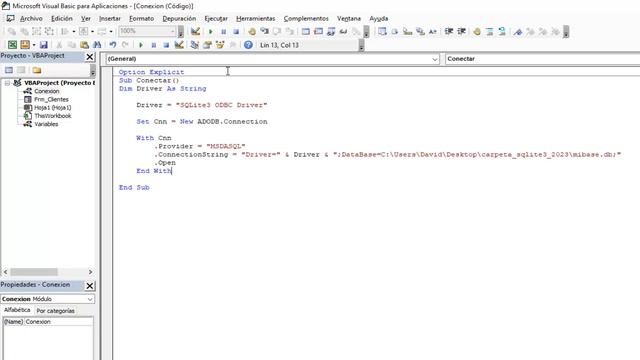Click the Uncomment Block icon
640x360 pixels.
tap(502, 31)
